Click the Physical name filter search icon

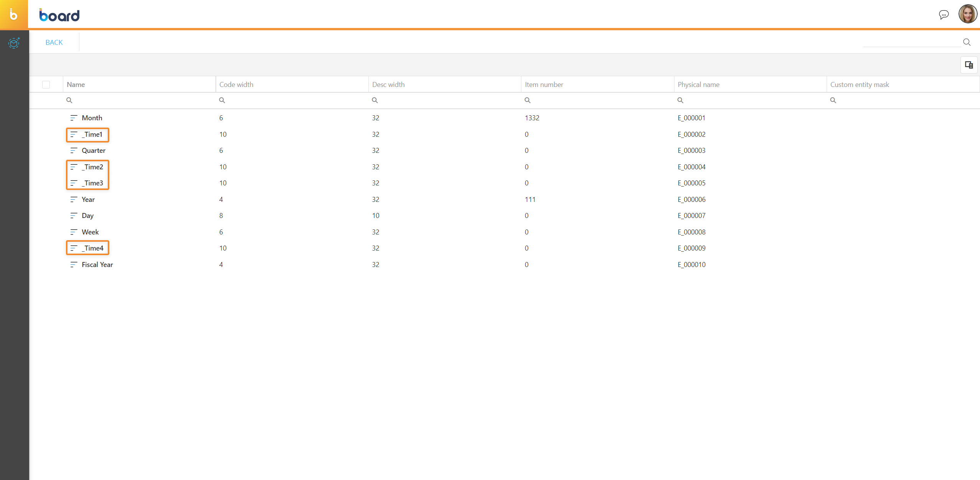[680, 100]
